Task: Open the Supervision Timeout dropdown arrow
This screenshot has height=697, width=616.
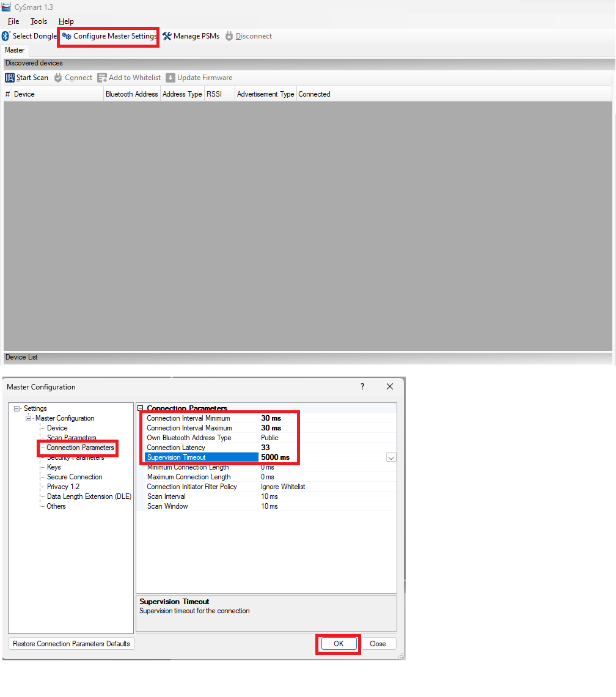Action: (x=391, y=458)
